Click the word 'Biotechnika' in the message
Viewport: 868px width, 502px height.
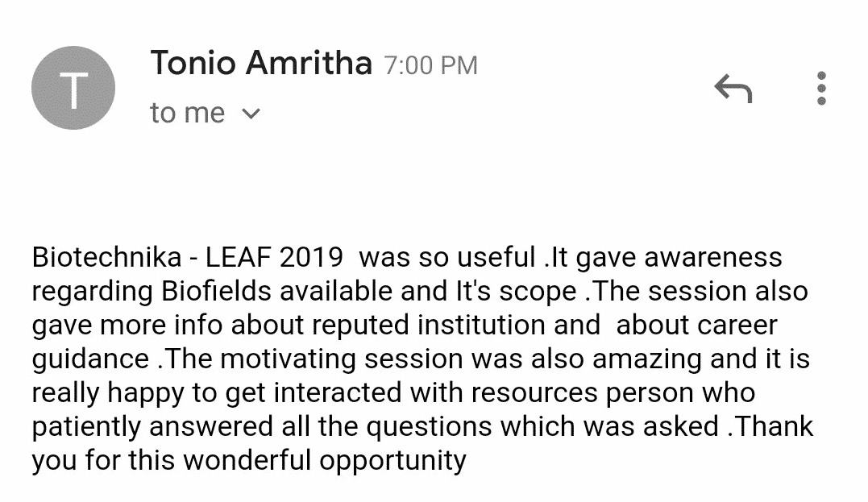[x=107, y=257]
